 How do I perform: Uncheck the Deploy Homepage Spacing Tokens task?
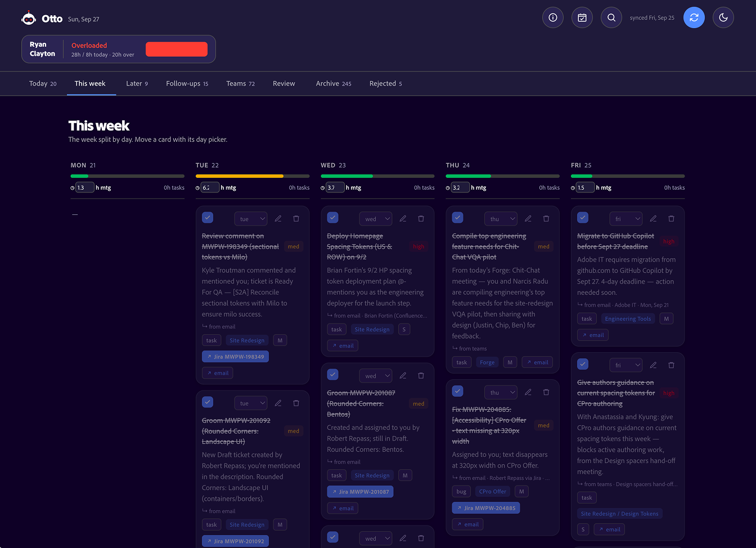point(332,217)
